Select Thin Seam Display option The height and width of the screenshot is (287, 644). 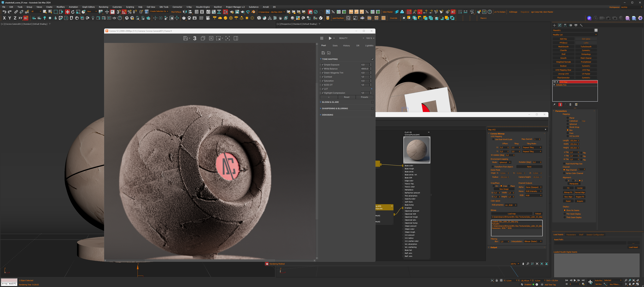[564, 214]
